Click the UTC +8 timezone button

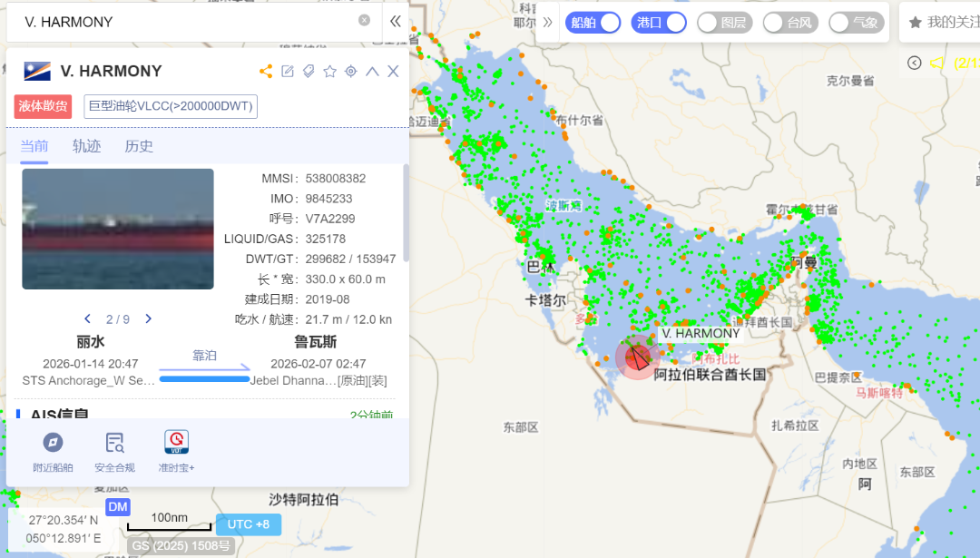tap(248, 524)
